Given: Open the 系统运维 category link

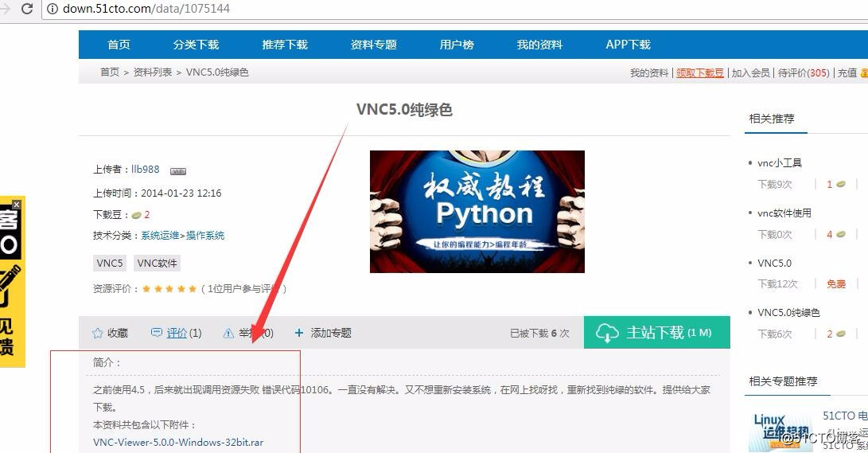Looking at the screenshot, I should pyautogui.click(x=160, y=236).
